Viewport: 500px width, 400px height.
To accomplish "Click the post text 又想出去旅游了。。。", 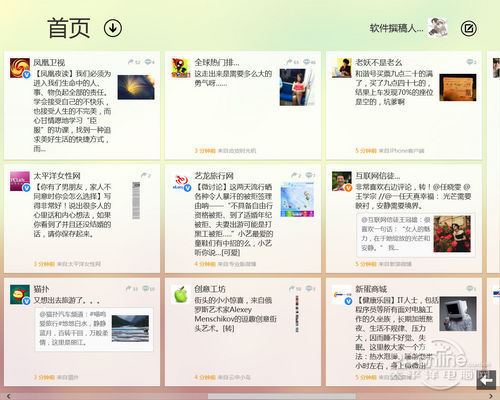I will tap(67, 301).
